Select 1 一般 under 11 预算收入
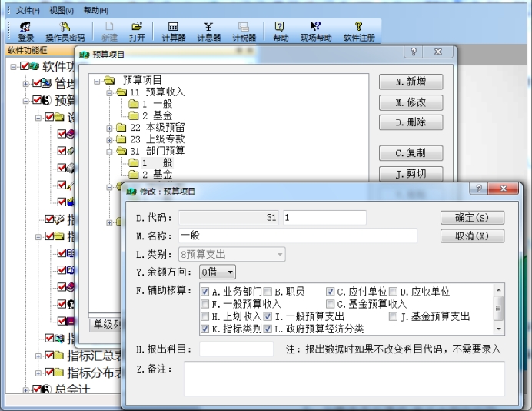The width and height of the screenshot is (532, 411). click(157, 104)
